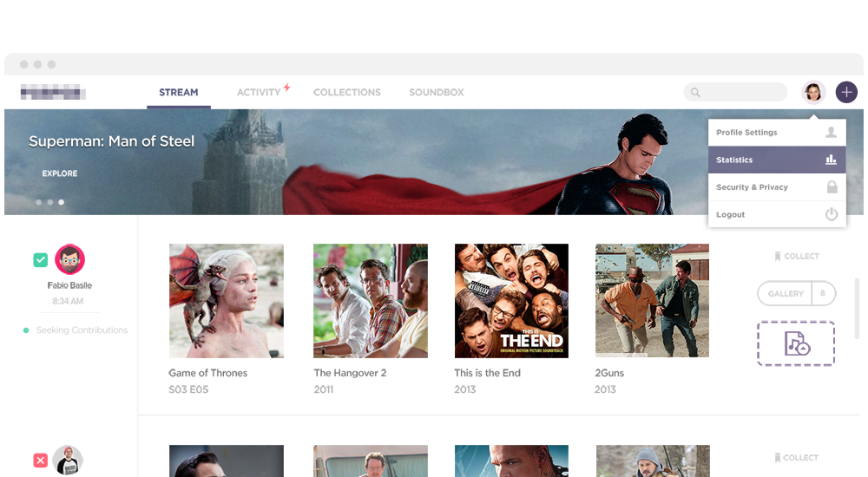Click the plus add button in header
The image size is (868, 477).
846,92
